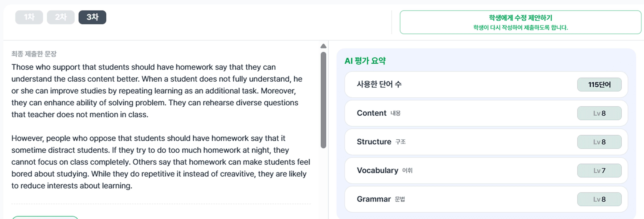Click the Content Lv 8 badge
Image resolution: width=644 pixels, height=219 pixels.
pos(599,113)
